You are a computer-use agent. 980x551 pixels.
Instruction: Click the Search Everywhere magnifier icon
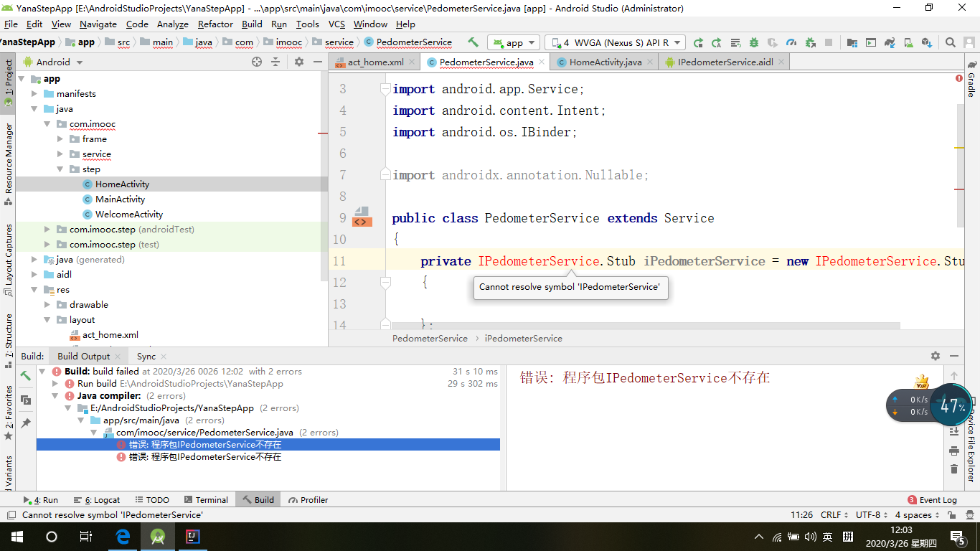point(950,42)
